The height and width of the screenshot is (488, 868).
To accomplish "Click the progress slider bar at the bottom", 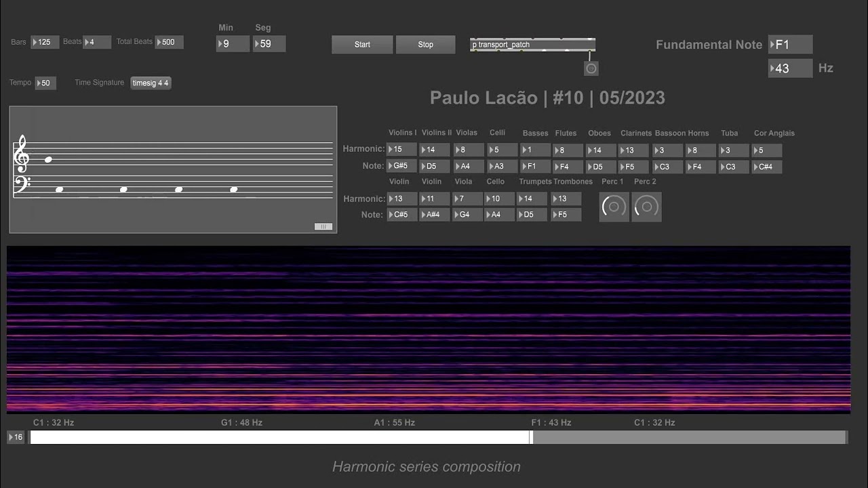I will 438,437.
